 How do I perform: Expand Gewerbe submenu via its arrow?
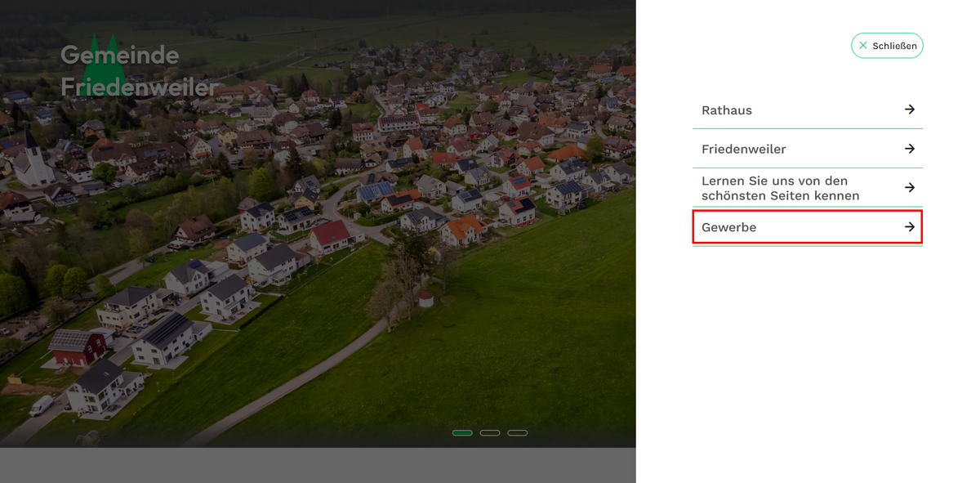pyautogui.click(x=910, y=227)
